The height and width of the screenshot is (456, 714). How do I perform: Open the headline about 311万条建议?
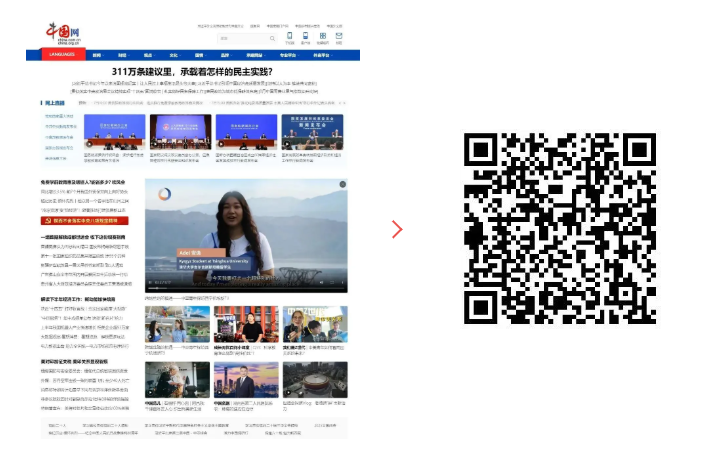coord(207,73)
